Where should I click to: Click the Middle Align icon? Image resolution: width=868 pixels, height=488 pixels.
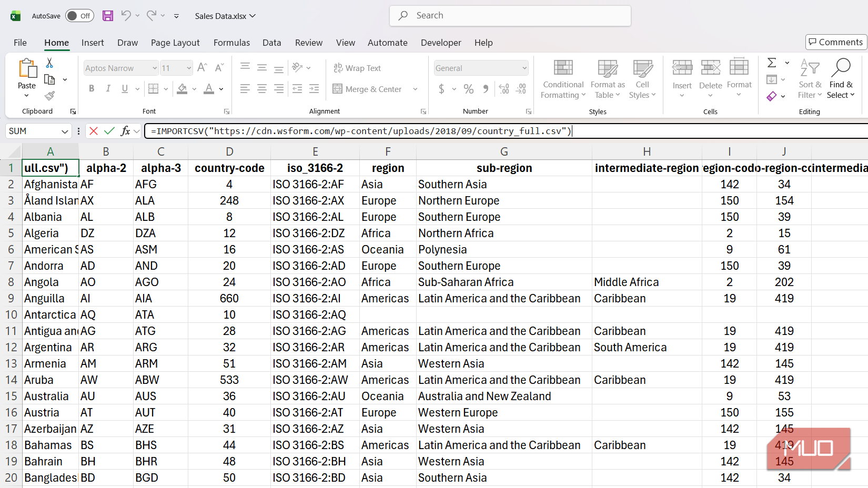[262, 67]
